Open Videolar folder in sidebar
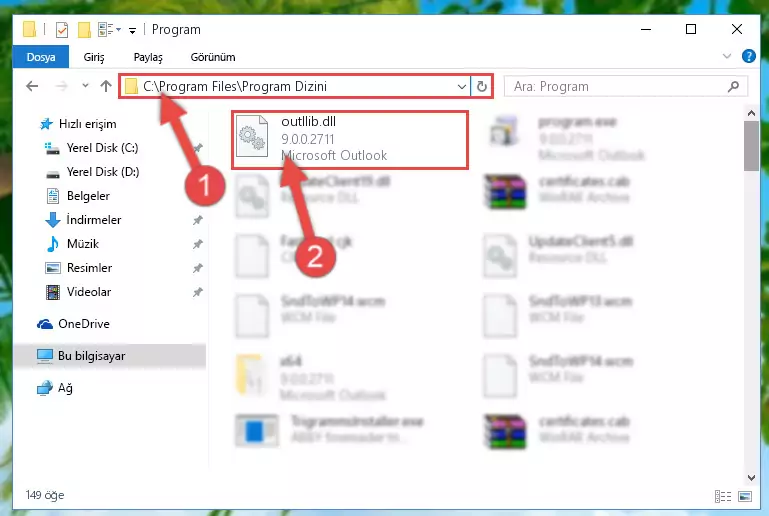 coord(89,292)
